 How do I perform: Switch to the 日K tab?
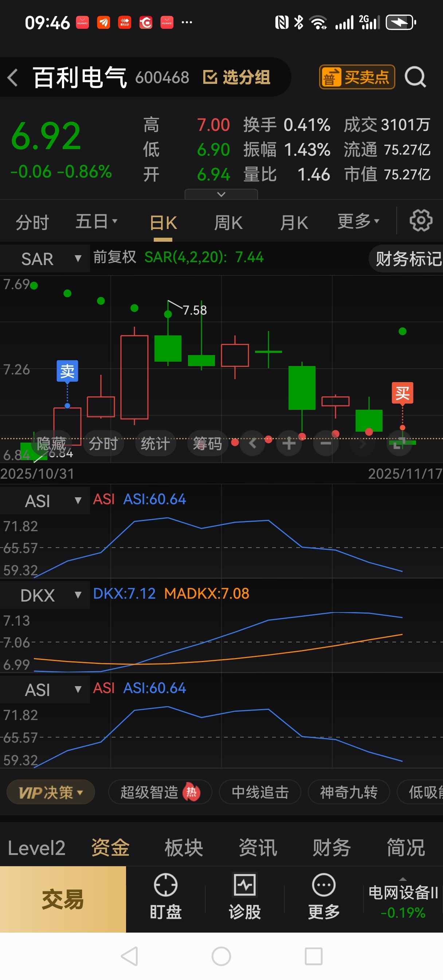click(x=163, y=223)
